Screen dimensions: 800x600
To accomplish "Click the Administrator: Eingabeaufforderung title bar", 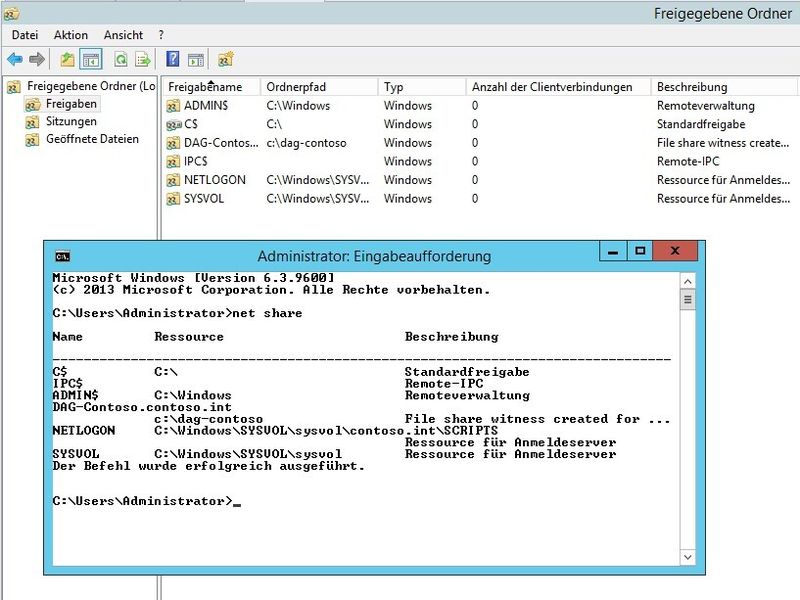I will pos(373,256).
